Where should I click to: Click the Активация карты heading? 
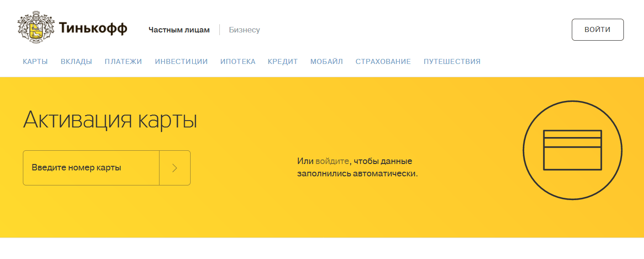[110, 120]
